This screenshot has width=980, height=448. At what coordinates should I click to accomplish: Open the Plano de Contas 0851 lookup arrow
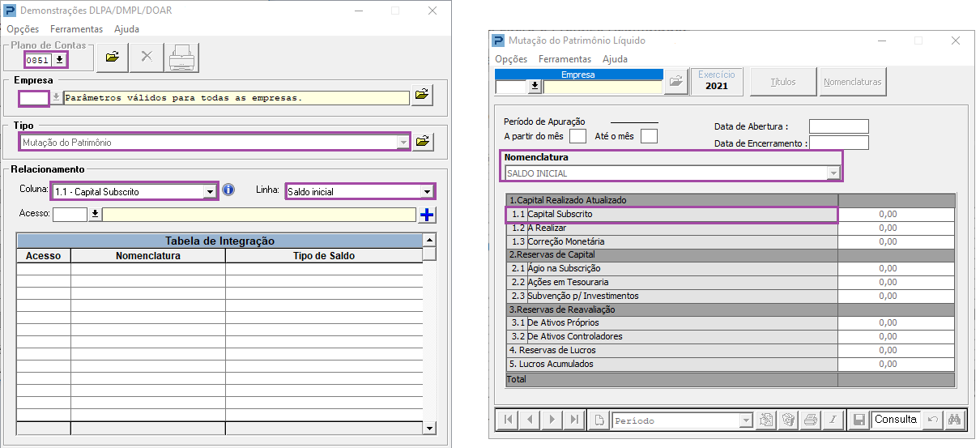click(59, 60)
